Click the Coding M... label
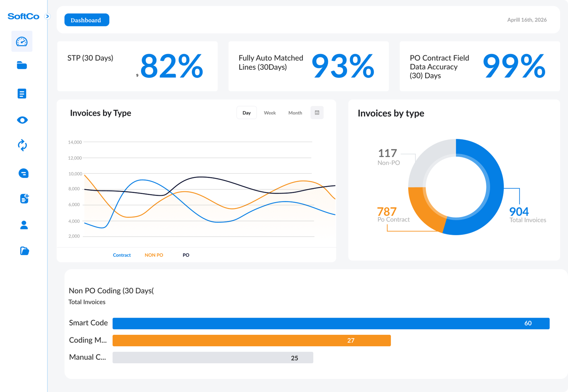 88,340
